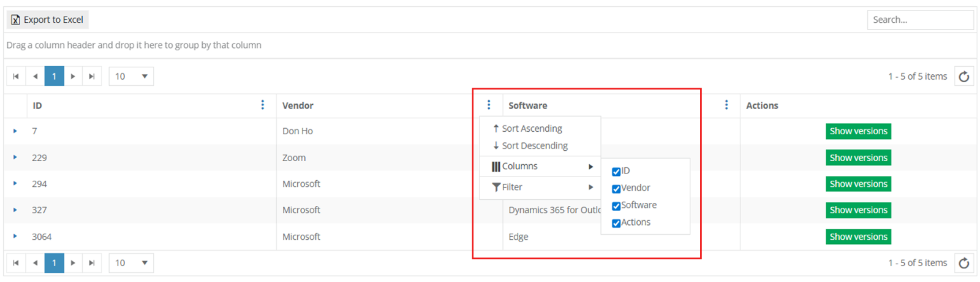Image resolution: width=980 pixels, height=282 pixels.
Task: Open the ID column menu dots
Action: (x=263, y=105)
